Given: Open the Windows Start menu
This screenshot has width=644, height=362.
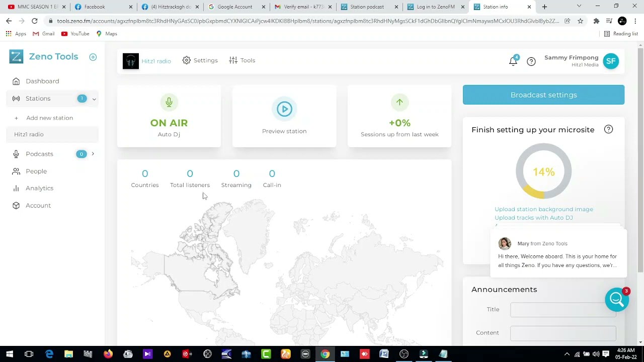Looking at the screenshot, I should click(10, 354).
